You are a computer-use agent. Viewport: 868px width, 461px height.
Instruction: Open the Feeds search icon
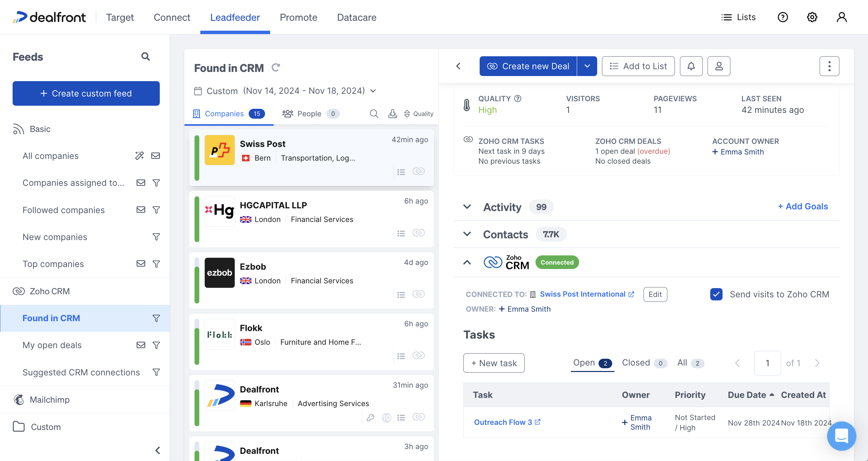click(145, 56)
